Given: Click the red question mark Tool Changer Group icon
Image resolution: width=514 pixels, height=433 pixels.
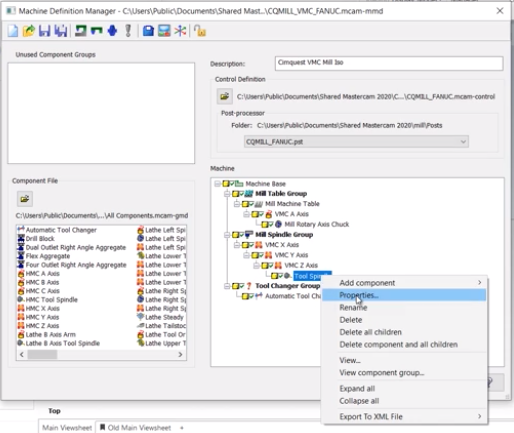Looking at the screenshot, I should 249,286.
